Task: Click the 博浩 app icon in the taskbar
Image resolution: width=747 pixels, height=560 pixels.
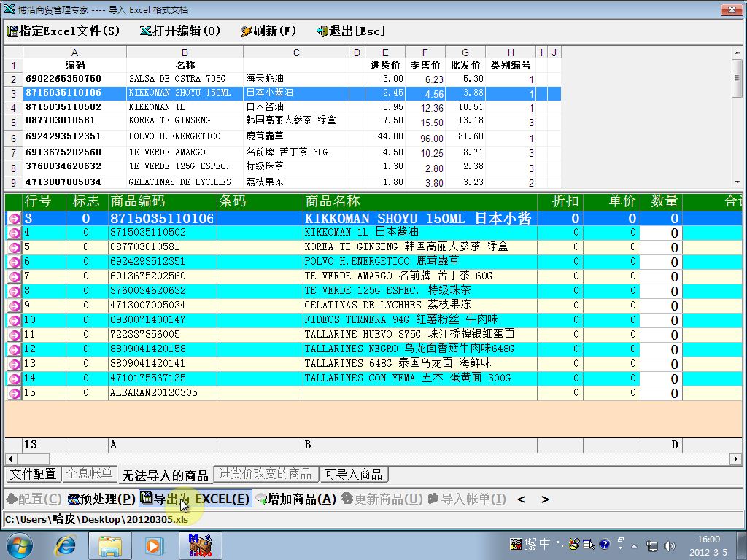Action: click(x=200, y=545)
